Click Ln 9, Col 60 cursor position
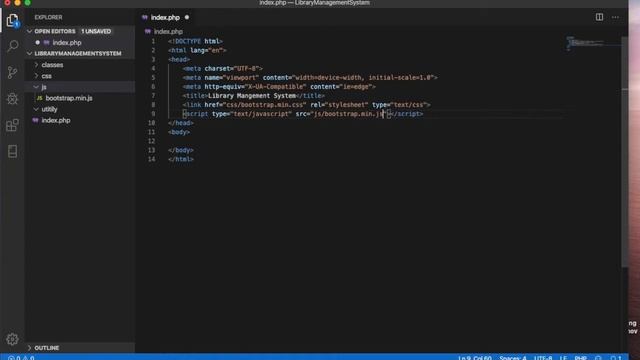This screenshot has height=360, width=640. [475, 358]
